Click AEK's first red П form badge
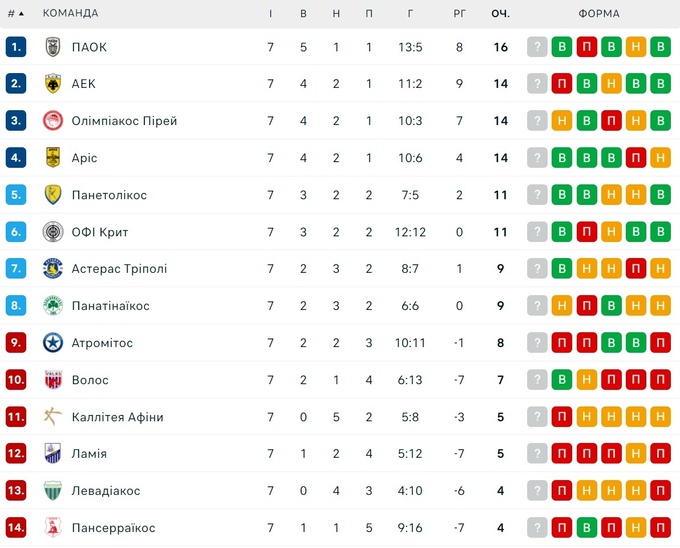This screenshot has width=680, height=548. tap(562, 84)
